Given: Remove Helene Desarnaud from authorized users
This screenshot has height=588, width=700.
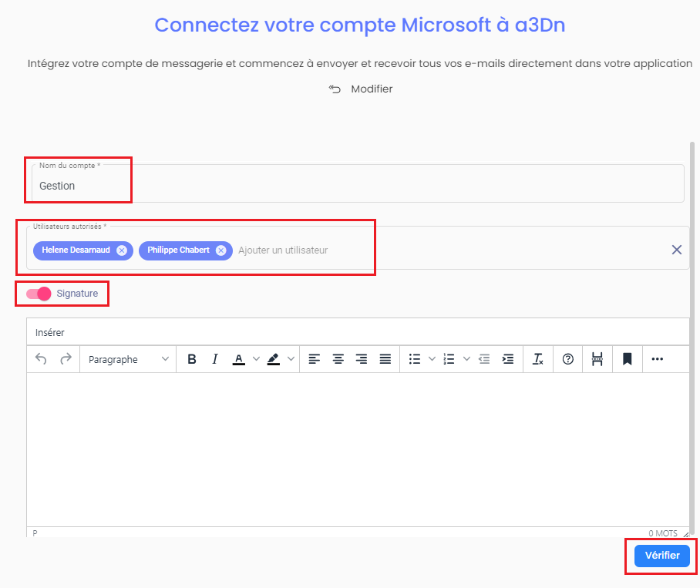Looking at the screenshot, I should [x=122, y=250].
